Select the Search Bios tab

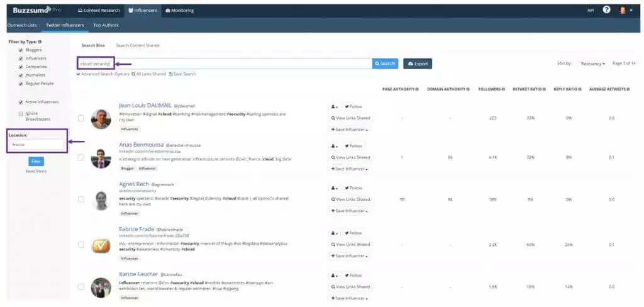click(93, 46)
